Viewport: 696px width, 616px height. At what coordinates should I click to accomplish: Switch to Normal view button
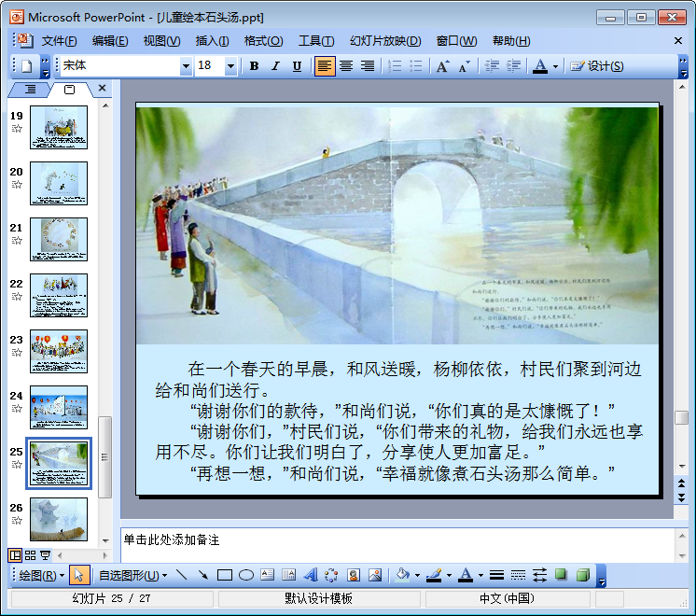(15, 555)
